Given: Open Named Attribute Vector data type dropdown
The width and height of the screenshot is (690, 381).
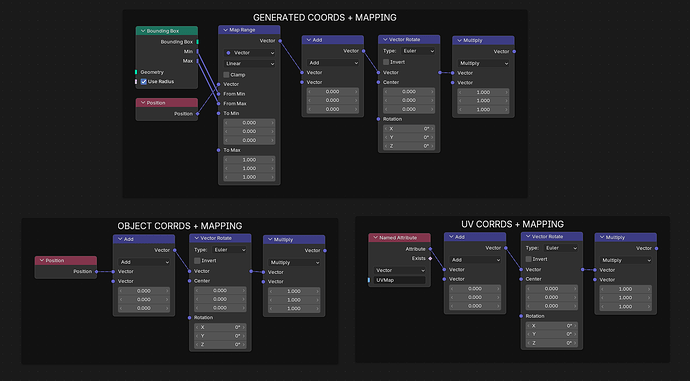Looking at the screenshot, I should [400, 271].
